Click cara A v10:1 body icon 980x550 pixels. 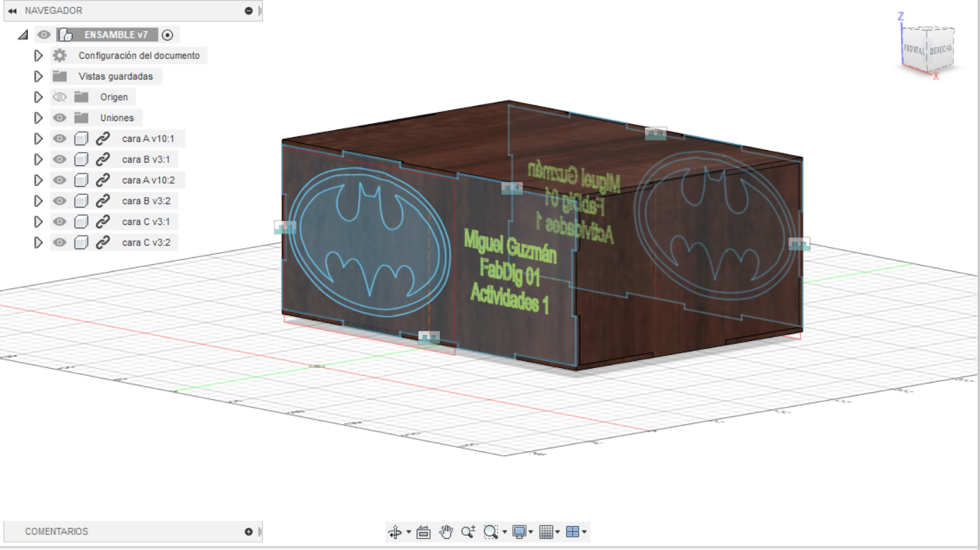coord(81,138)
